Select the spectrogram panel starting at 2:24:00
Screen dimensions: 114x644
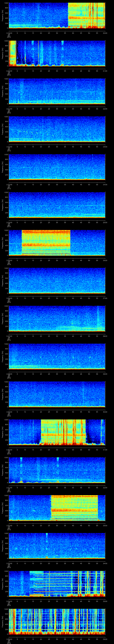coord(57,205)
